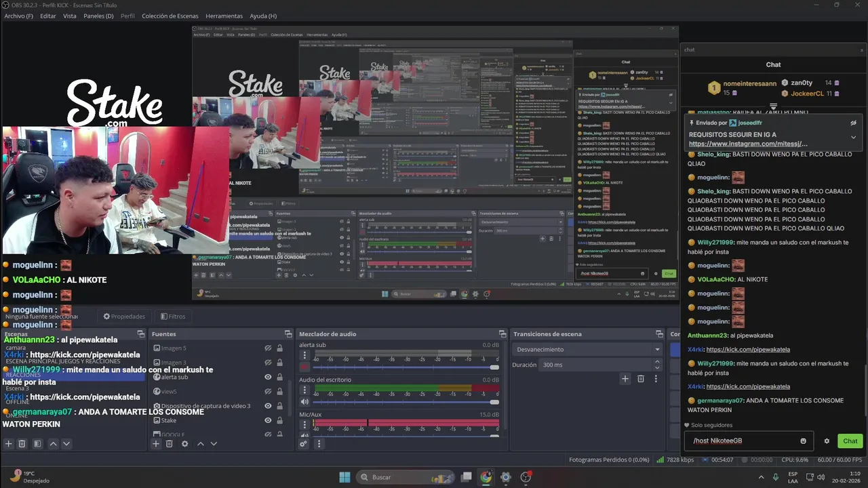Open Chrome from the taskbar
Image resolution: width=868 pixels, height=488 pixels.
[486, 477]
